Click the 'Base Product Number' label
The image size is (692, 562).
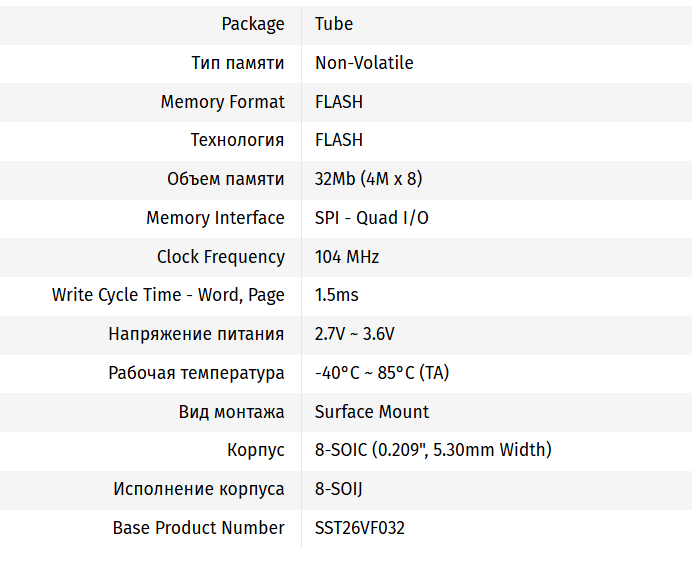pyautogui.click(x=198, y=528)
